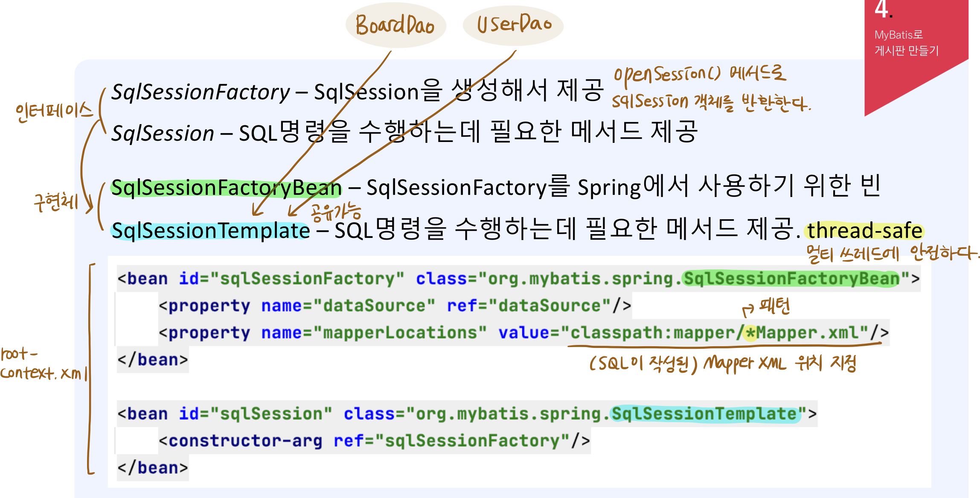Click the BoardDao handwritten bubble
The height and width of the screenshot is (498, 980).
pos(395,25)
